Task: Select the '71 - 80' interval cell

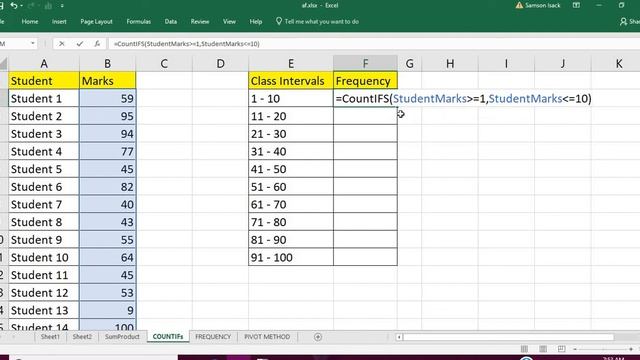Action: point(291,222)
